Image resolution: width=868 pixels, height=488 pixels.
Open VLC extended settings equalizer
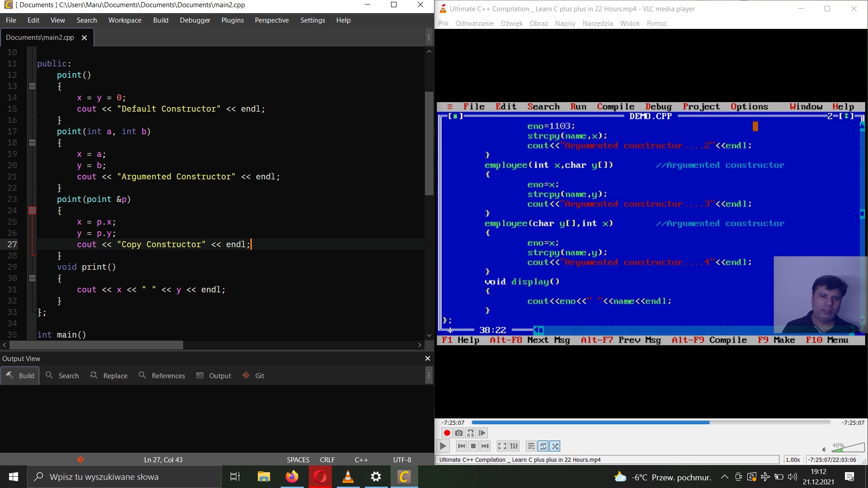pos(514,446)
